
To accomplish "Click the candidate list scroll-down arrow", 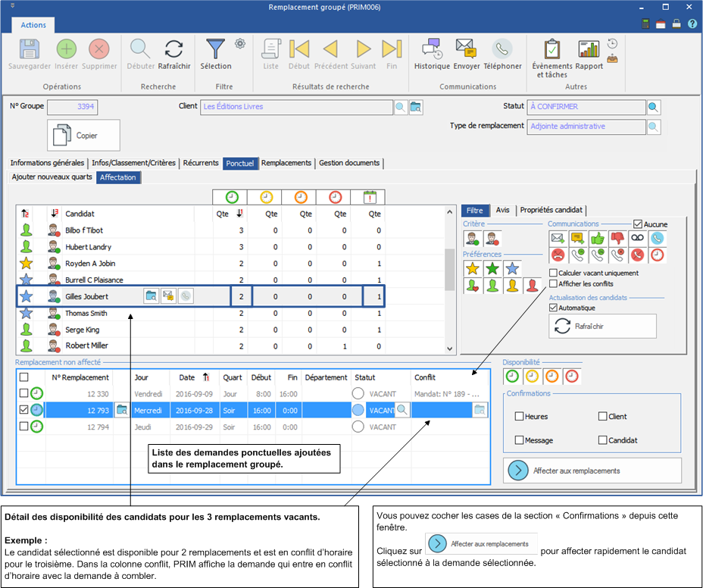I will coord(450,349).
